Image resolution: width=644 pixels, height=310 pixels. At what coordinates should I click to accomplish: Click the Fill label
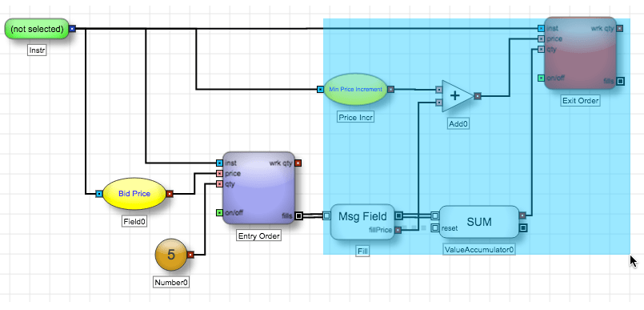(x=362, y=251)
